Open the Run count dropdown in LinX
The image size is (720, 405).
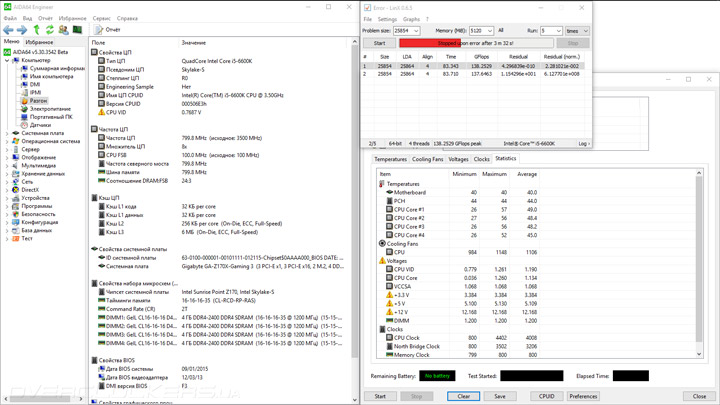pyautogui.click(x=558, y=31)
